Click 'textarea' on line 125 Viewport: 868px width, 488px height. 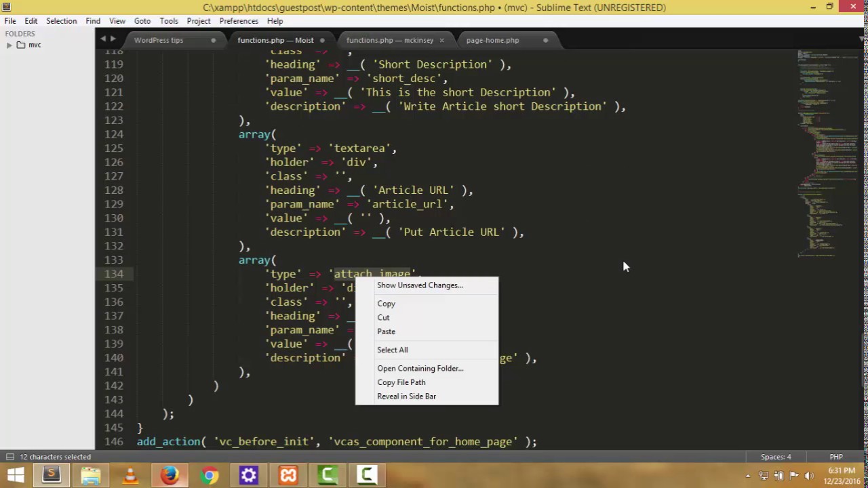pyautogui.click(x=359, y=148)
